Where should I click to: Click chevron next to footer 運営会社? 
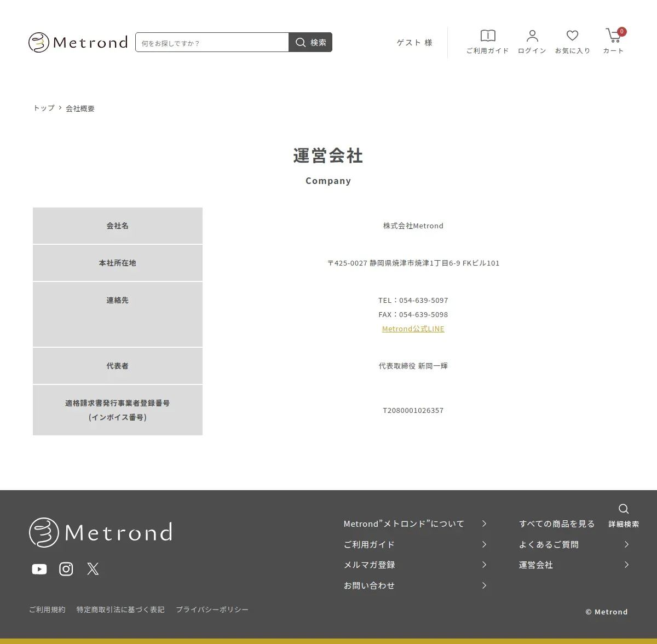click(x=626, y=565)
